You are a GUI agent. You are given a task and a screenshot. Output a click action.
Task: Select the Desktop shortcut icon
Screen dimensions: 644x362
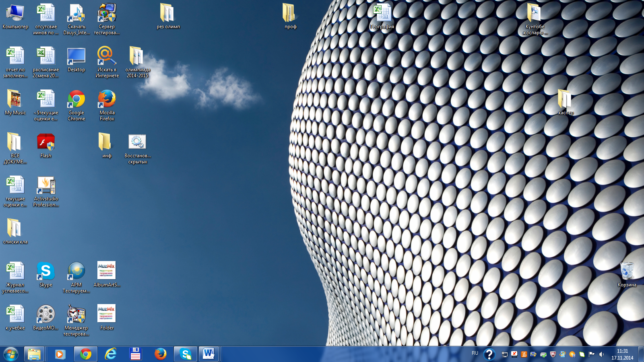pos(76,60)
